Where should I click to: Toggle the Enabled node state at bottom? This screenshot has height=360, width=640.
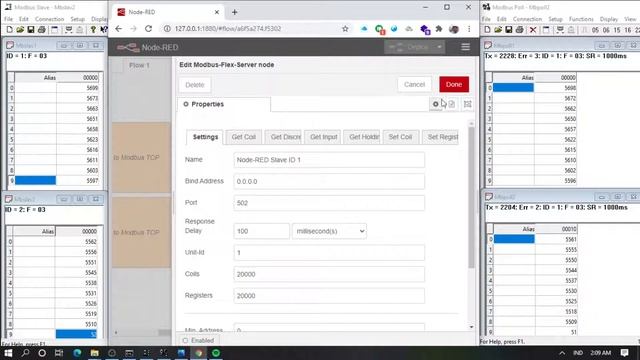199,340
